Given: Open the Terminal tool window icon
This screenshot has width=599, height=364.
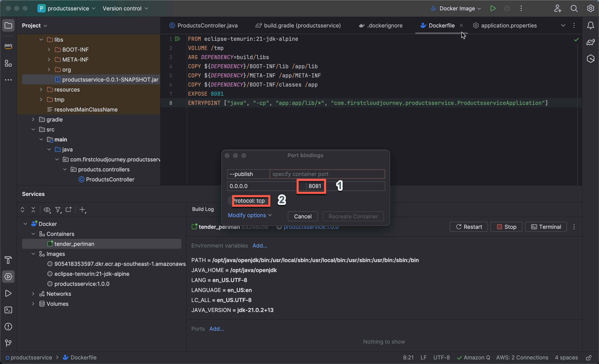Looking at the screenshot, I should [x=8, y=310].
